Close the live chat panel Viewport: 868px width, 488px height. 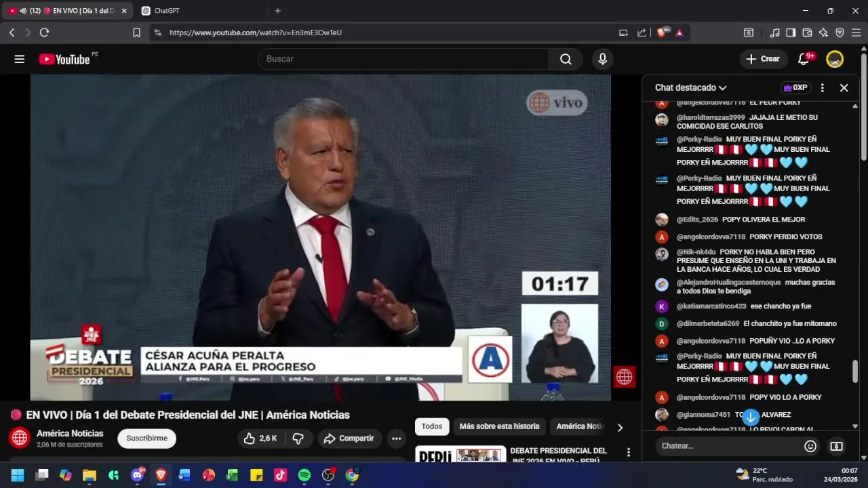(x=844, y=87)
